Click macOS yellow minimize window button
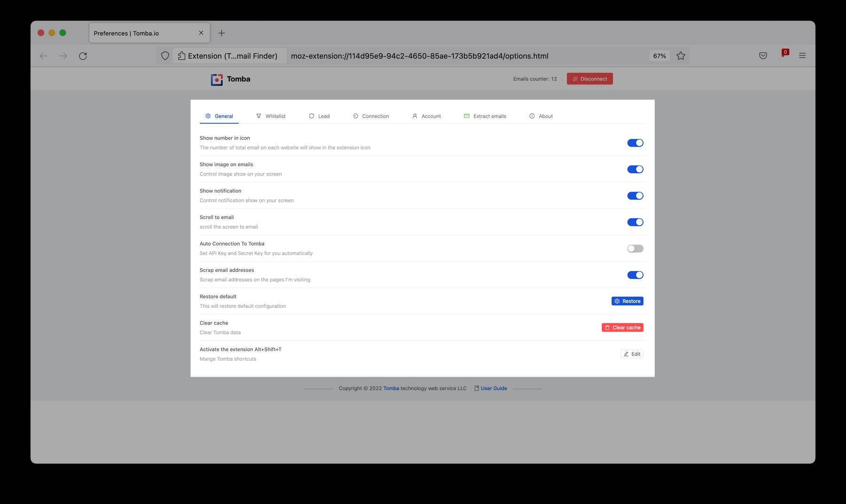 [52, 33]
